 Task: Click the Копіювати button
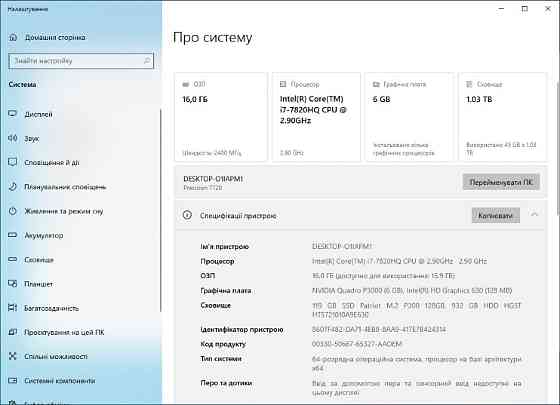[x=496, y=215]
